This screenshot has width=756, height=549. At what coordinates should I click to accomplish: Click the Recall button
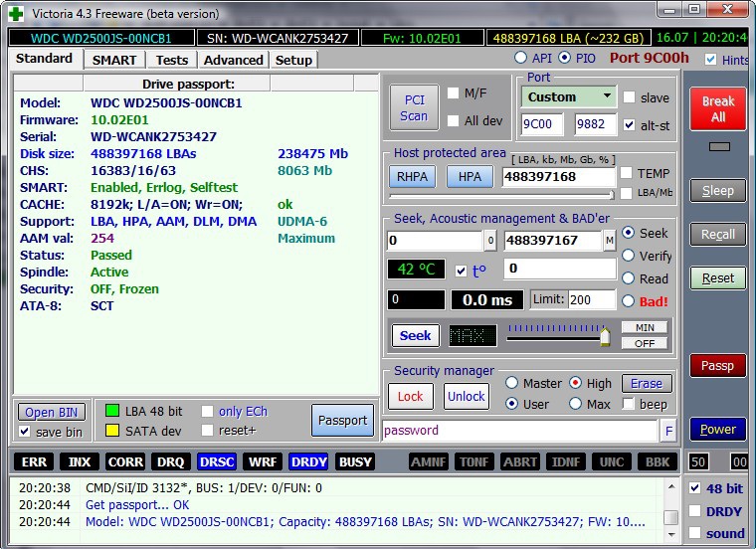[x=718, y=235]
